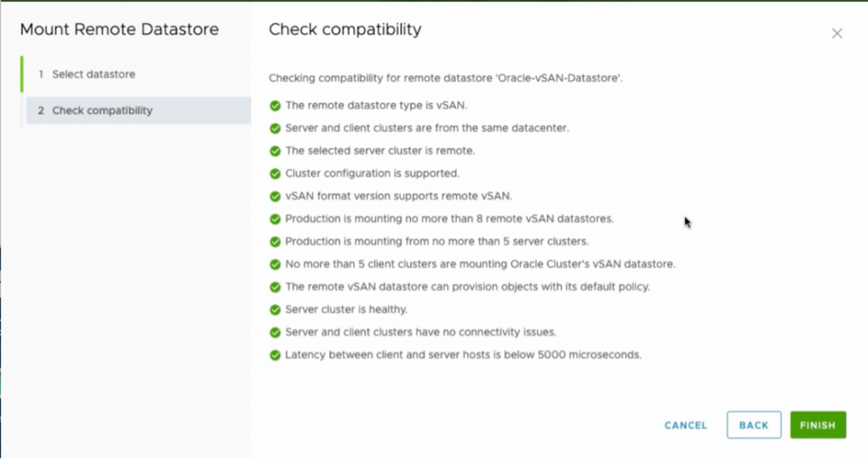The width and height of the screenshot is (868, 460).
Task: Click green check beside 'Server cluster is healthy'
Action: pyautogui.click(x=275, y=309)
